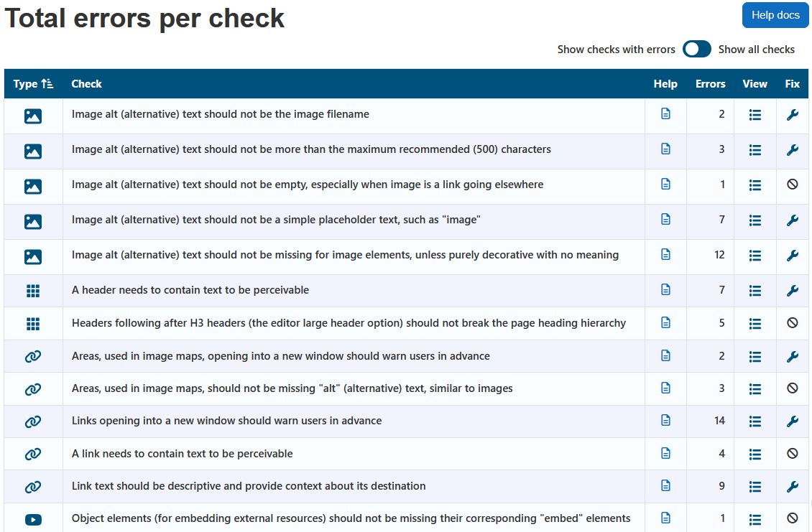
Task: View errors for link needs text check
Action: (x=755, y=454)
